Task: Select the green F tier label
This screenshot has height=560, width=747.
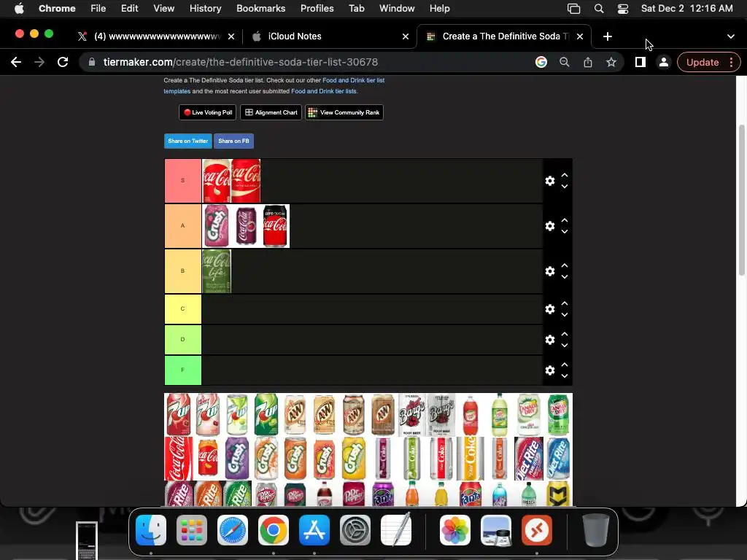Action: pyautogui.click(x=183, y=370)
